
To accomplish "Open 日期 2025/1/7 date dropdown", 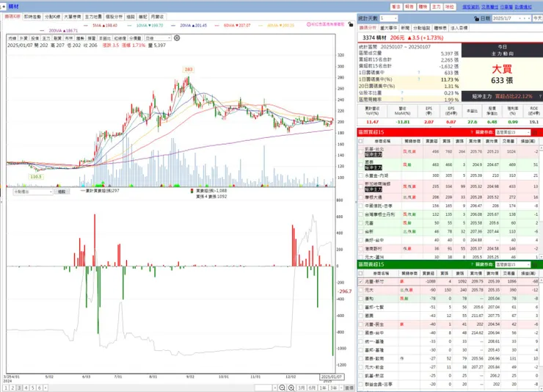I will (x=511, y=18).
